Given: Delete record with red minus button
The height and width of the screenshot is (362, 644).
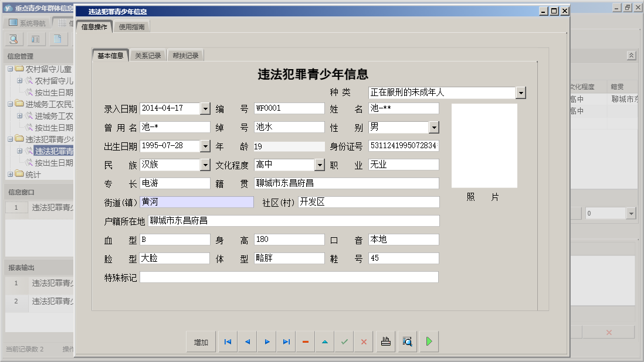Looking at the screenshot, I should (x=306, y=342).
